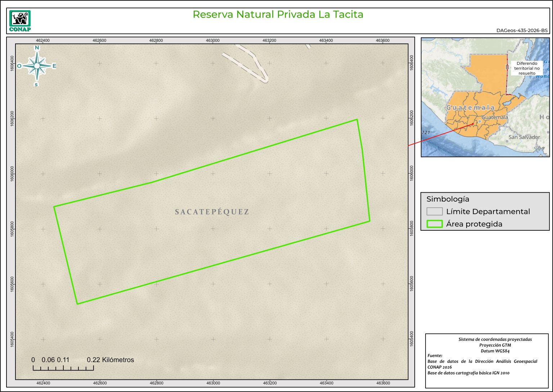Click the Diferendo territorial no resuelto label
Viewport: 553px width, 392px height.
(x=527, y=68)
